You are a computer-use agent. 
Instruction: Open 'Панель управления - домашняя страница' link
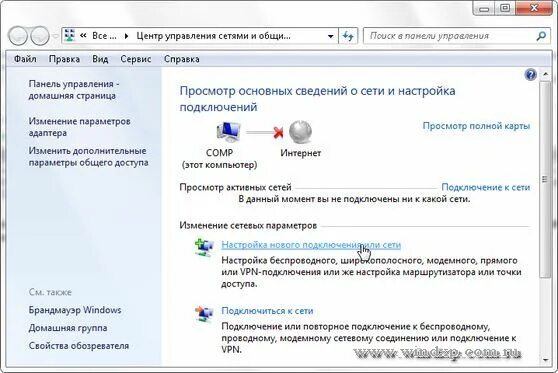[x=74, y=90]
